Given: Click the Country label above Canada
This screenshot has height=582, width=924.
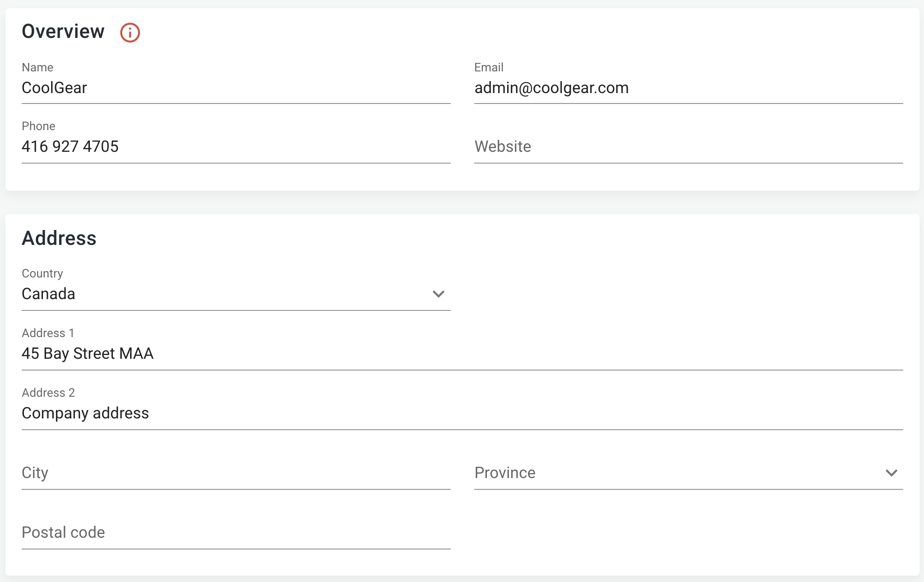Looking at the screenshot, I should (x=42, y=273).
